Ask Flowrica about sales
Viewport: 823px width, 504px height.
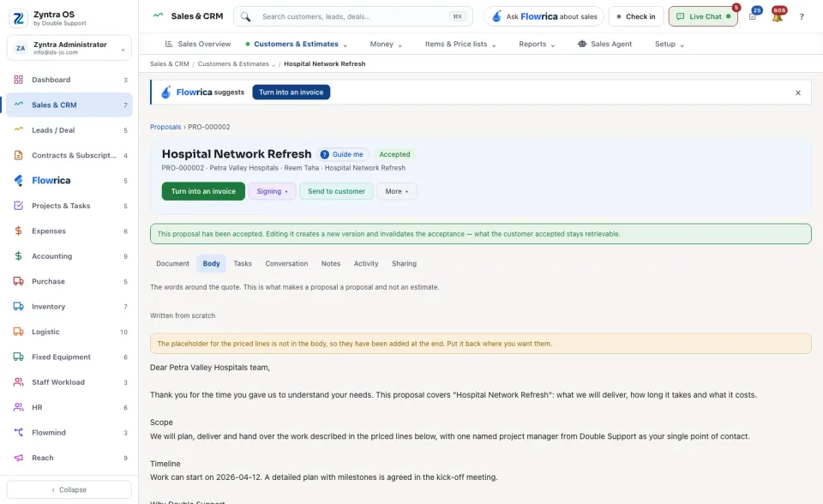coord(544,17)
